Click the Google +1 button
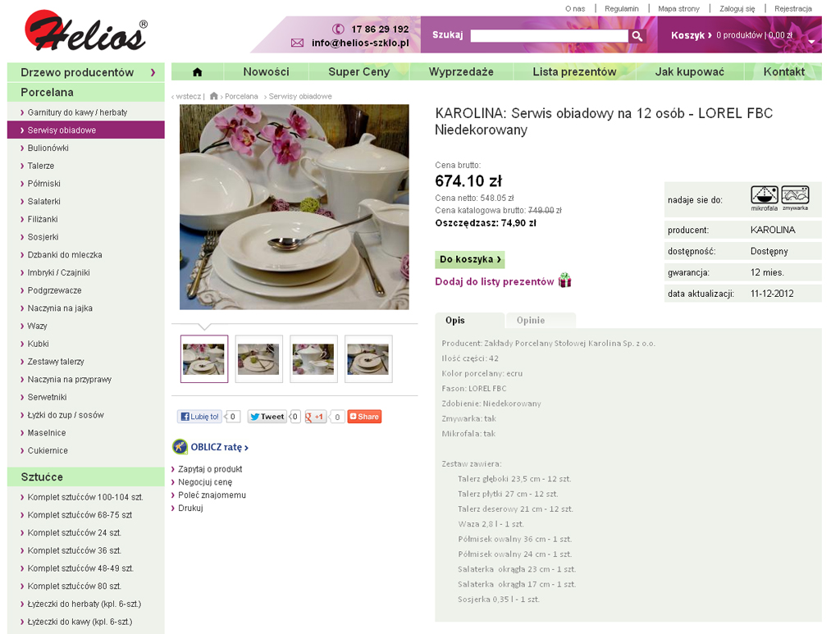 pos(315,417)
